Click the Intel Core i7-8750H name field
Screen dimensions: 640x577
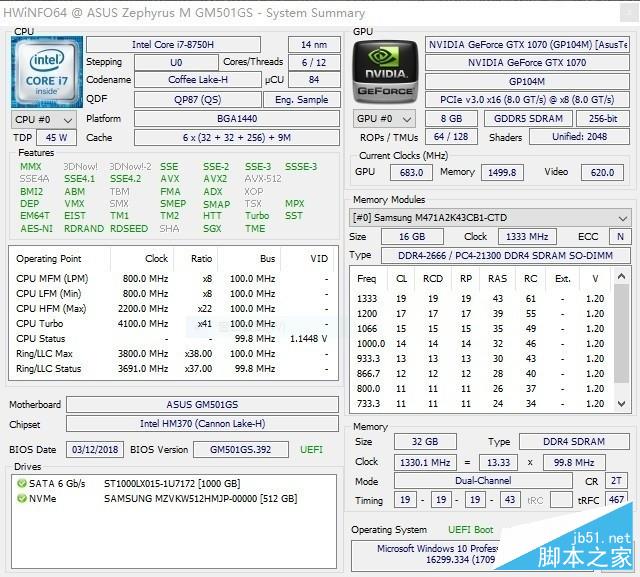coord(173,44)
